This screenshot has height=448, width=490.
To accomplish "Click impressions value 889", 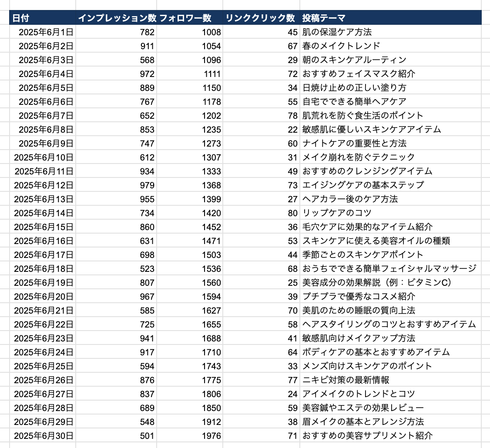I will click(x=116, y=87).
